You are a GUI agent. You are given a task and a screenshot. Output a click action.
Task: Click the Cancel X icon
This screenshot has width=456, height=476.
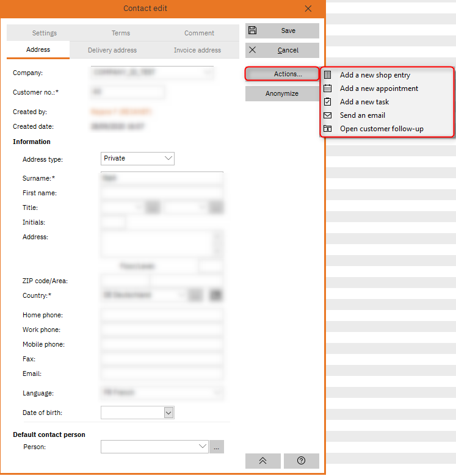(x=252, y=50)
